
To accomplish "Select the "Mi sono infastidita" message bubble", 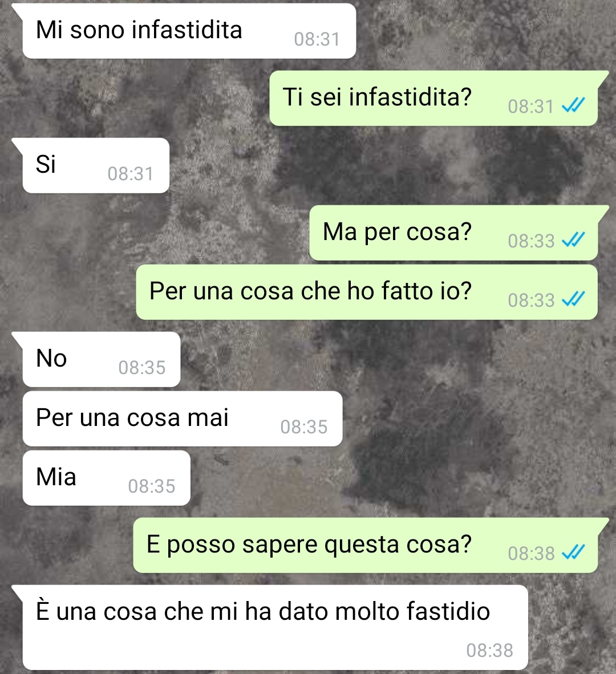I will click(189, 31).
